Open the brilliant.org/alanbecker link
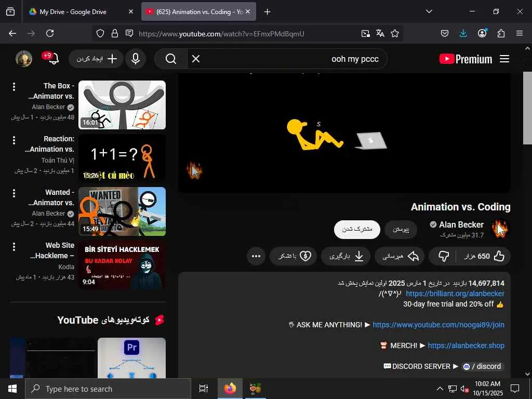 coord(455,294)
